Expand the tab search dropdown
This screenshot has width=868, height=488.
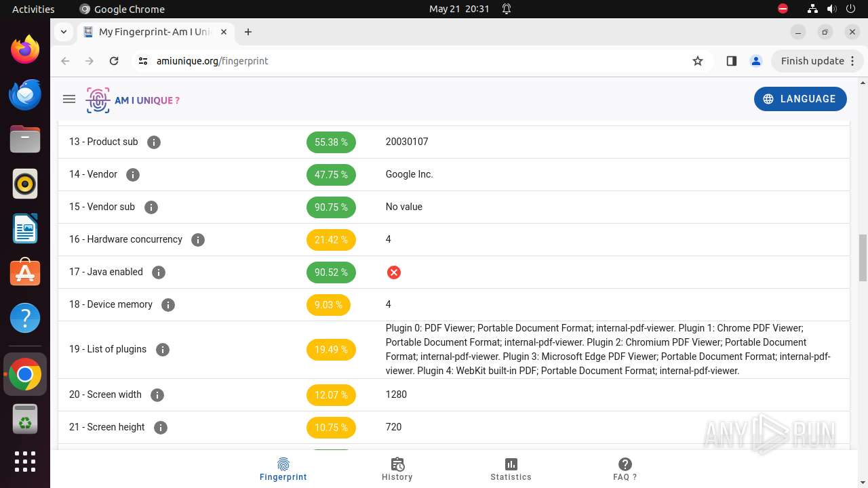point(63,32)
